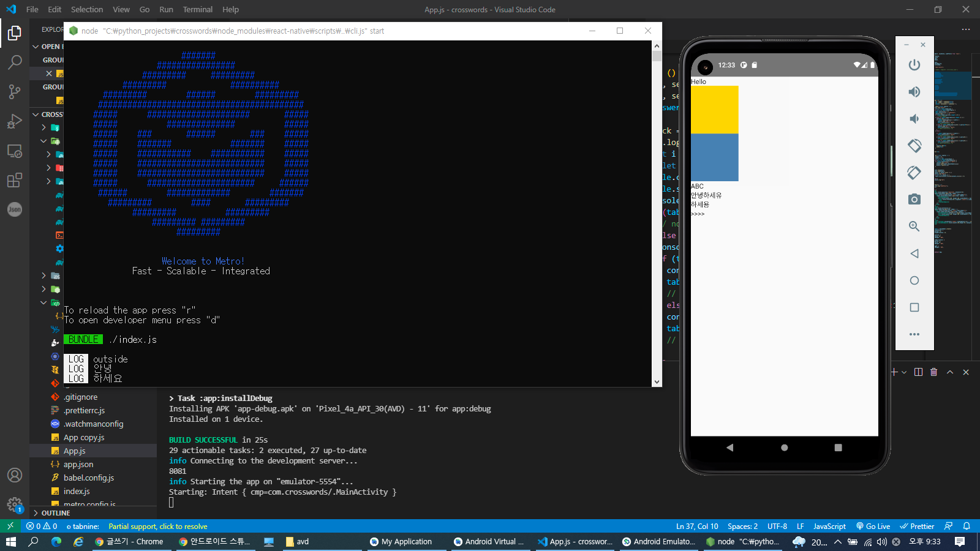980x551 pixels.
Task: Open index.js in explorer
Action: click(x=93, y=491)
